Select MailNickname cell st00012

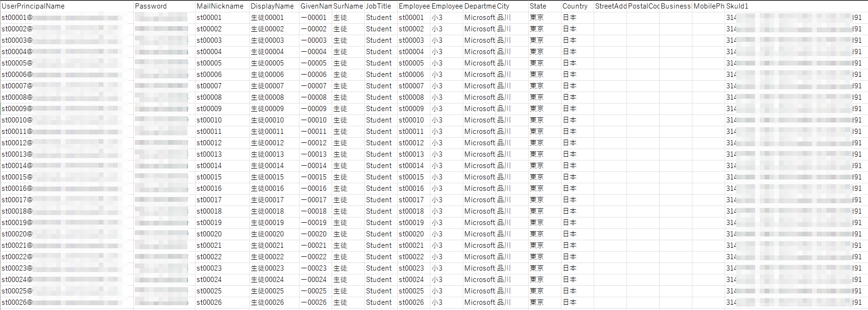click(222, 143)
